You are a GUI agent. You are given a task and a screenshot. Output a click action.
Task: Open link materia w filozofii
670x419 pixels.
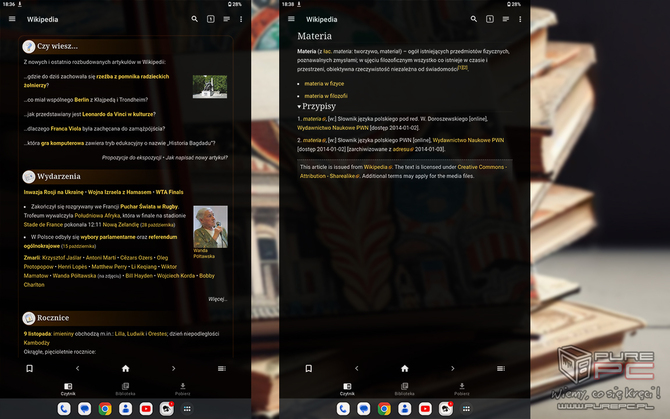pyautogui.click(x=326, y=96)
